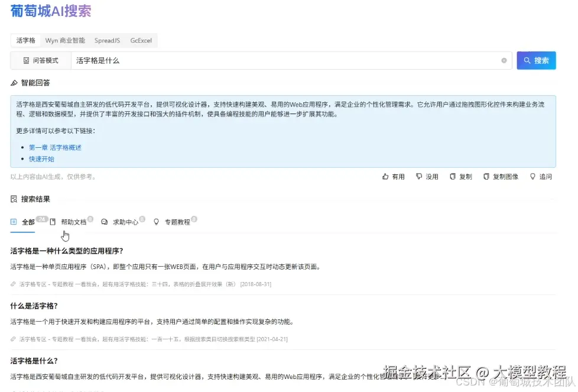Click the chain link icon before the 2018-08-31 source
This screenshot has width=578, height=392.
13,284
